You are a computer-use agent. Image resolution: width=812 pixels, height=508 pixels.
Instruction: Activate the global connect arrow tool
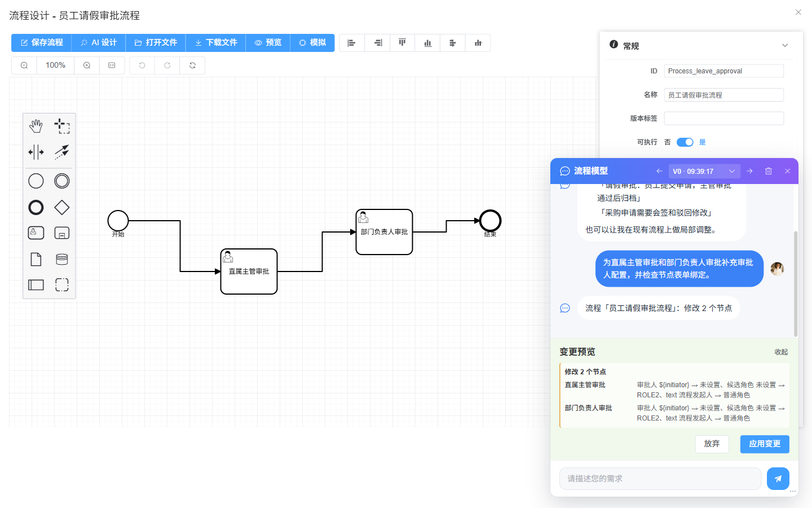62,152
